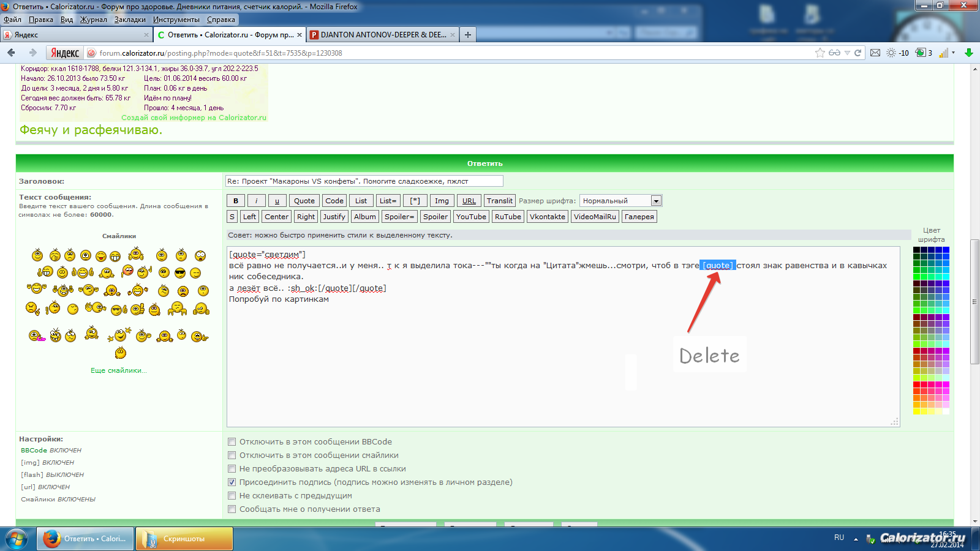Click the Translit button
Image resolution: width=980 pixels, height=551 pixels.
500,201
